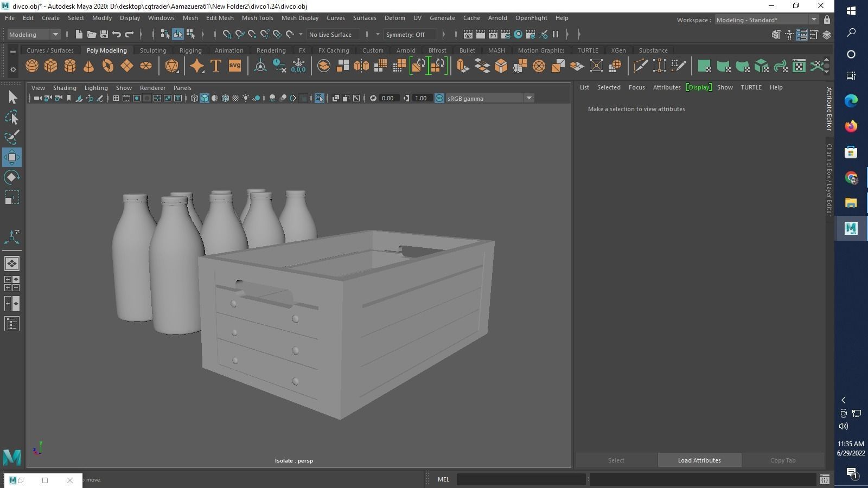Click the Bridge shelf icon
Image resolution: width=868 pixels, height=488 pixels.
click(482, 66)
